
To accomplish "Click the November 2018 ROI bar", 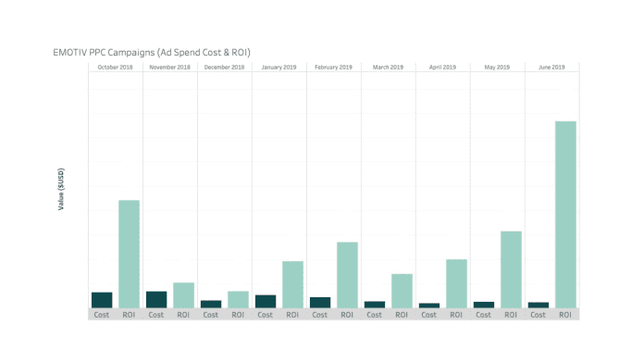I will click(183, 295).
